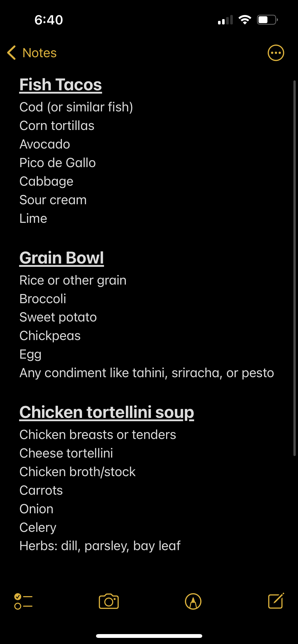
Task: Compose a new note
Action: tap(276, 601)
